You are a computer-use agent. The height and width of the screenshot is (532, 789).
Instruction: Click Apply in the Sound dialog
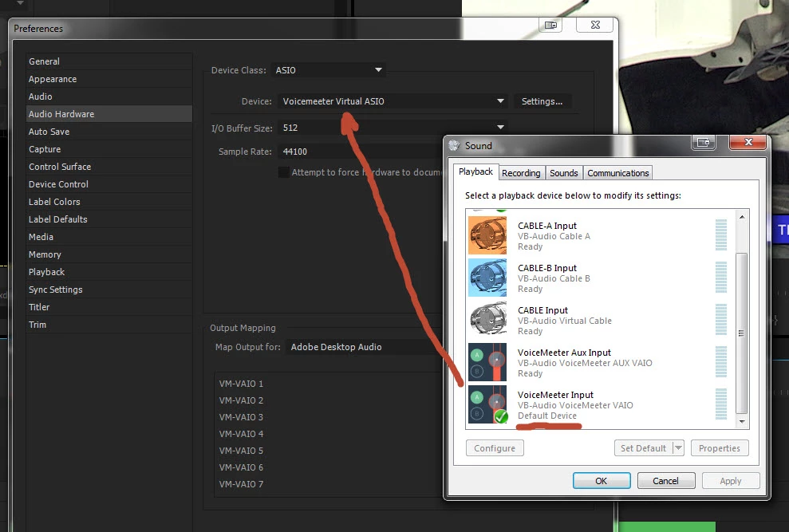[x=731, y=481]
